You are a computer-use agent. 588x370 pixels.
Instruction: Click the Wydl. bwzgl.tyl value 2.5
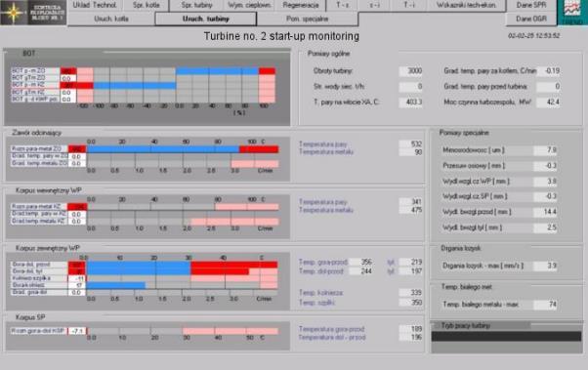click(545, 227)
